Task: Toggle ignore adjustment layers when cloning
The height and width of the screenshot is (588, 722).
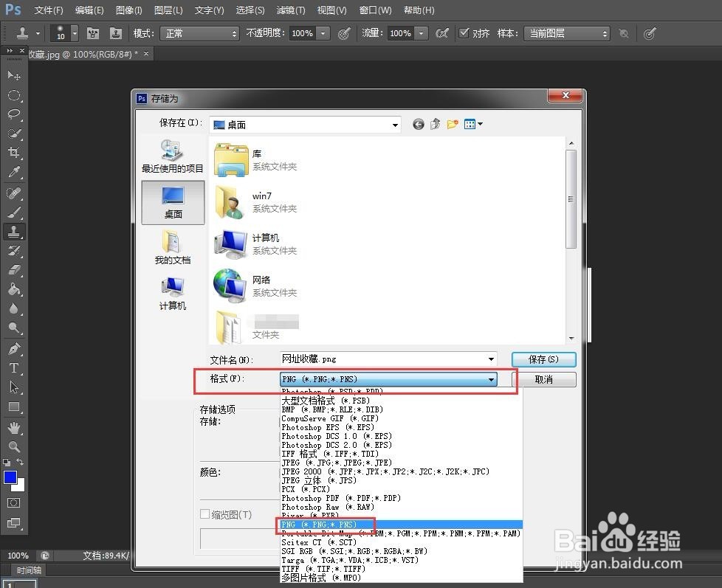Action: [624, 34]
